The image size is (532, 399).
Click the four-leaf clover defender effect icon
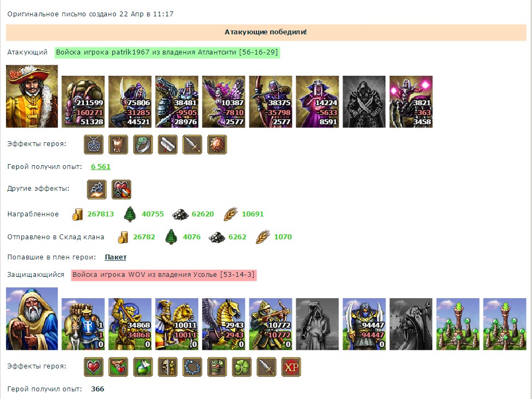pyautogui.click(x=242, y=367)
